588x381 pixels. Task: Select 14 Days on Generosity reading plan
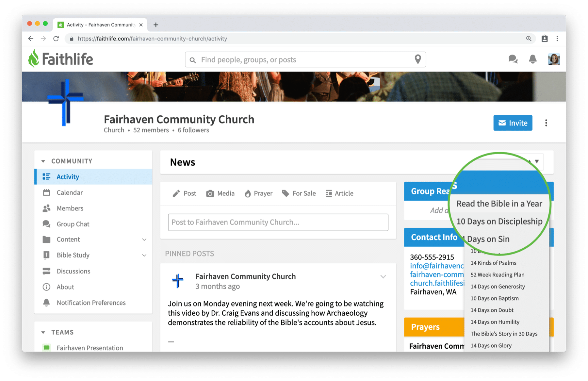pos(498,287)
